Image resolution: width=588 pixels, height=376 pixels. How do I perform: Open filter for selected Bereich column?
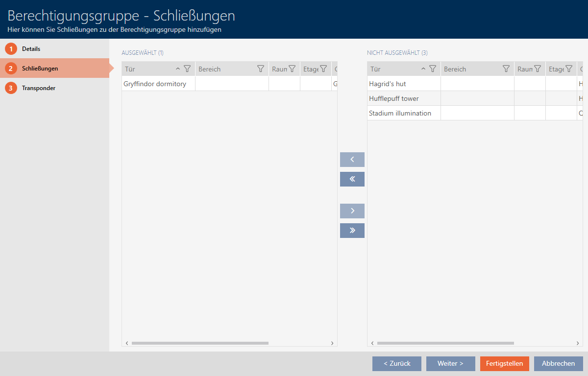pyautogui.click(x=261, y=69)
